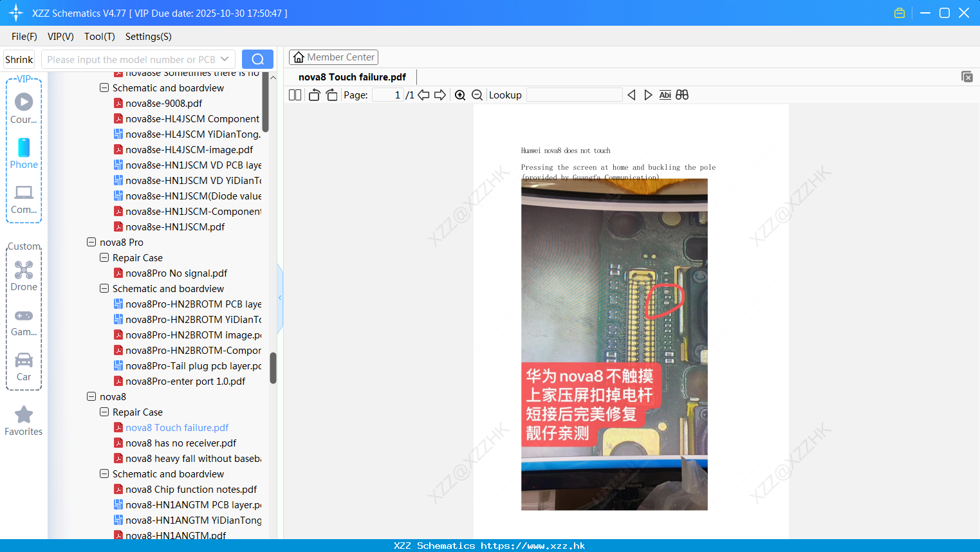This screenshot has width=980, height=552.
Task: Click the Lookup text field
Action: point(574,95)
